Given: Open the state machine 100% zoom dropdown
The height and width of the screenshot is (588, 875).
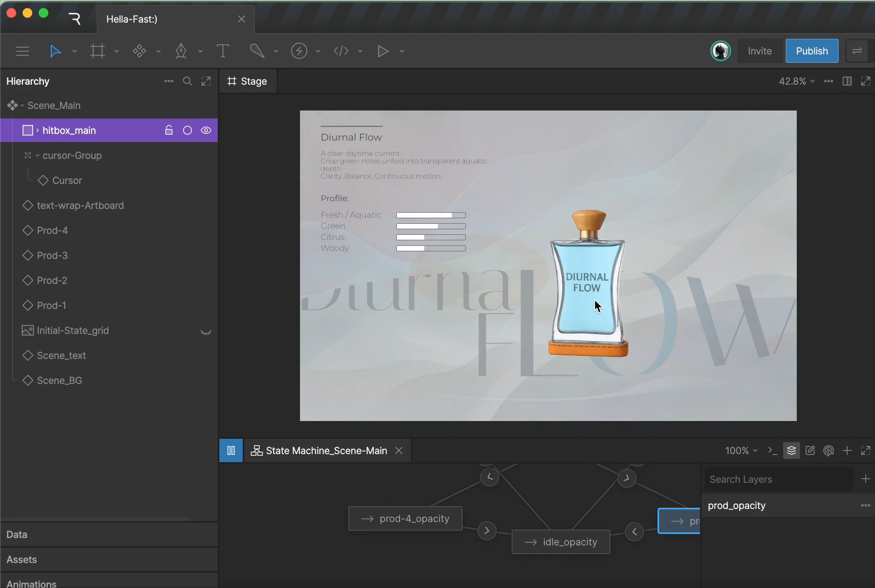Looking at the screenshot, I should coord(742,450).
